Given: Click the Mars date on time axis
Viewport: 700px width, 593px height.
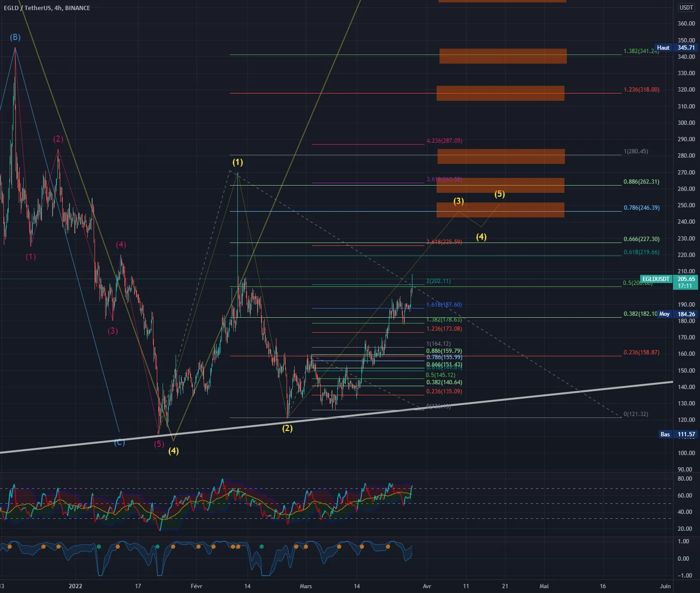Looking at the screenshot, I should 306,586.
